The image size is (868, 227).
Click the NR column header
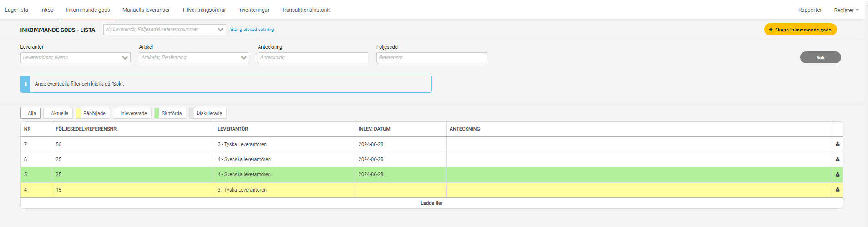[27, 129]
